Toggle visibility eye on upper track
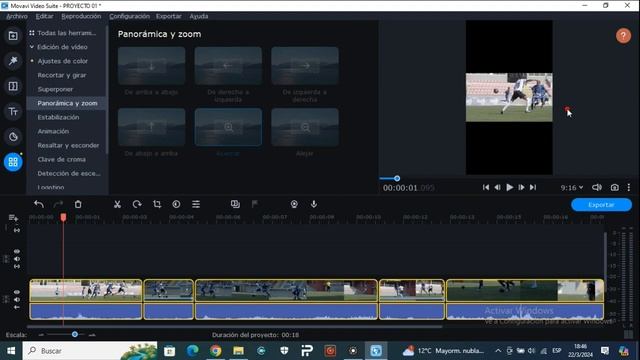This screenshot has height=360, width=640. [x=17, y=251]
